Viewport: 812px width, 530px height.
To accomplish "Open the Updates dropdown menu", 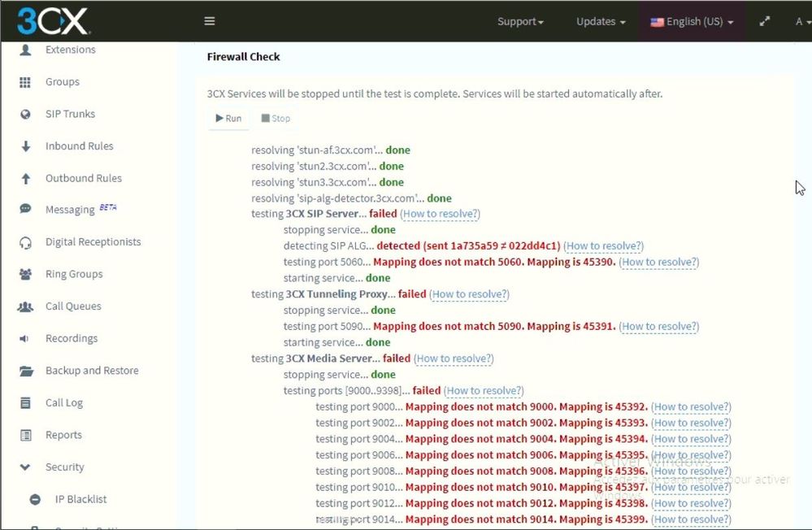I will (601, 21).
